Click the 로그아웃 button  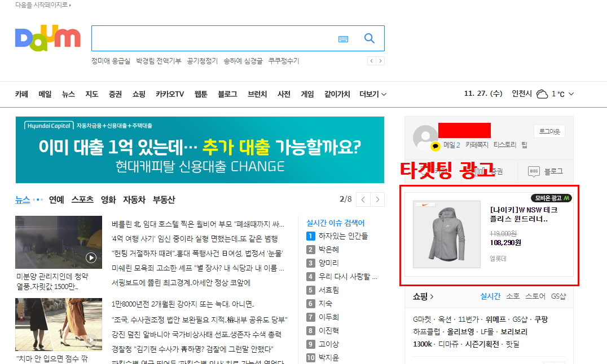[549, 131]
